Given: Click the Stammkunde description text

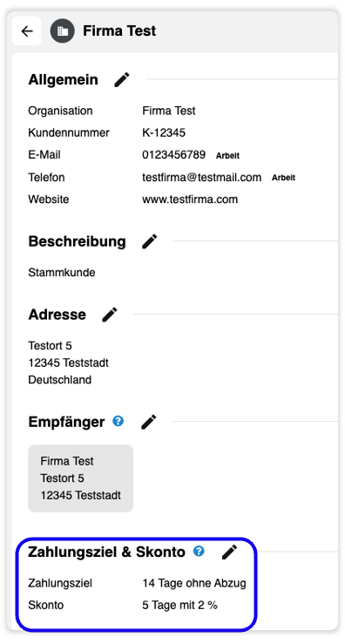Looking at the screenshot, I should [x=62, y=272].
